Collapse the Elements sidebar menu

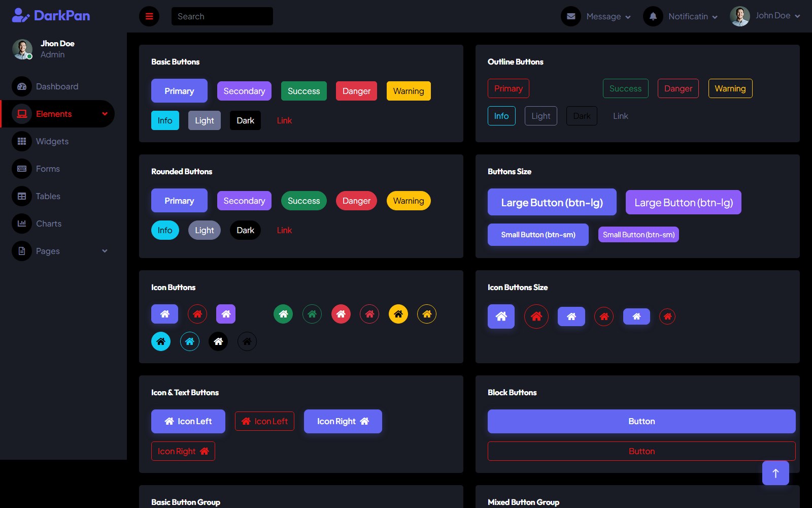click(x=58, y=114)
